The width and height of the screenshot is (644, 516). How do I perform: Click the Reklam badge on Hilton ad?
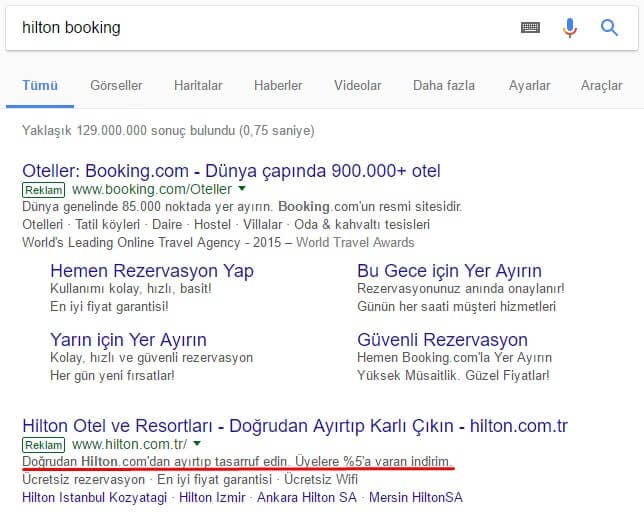[x=44, y=445]
